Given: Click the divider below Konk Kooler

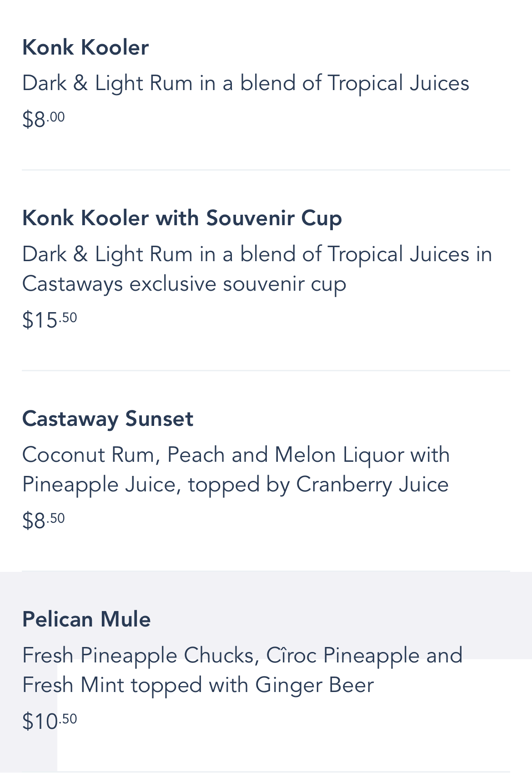Looking at the screenshot, I should (x=266, y=170).
